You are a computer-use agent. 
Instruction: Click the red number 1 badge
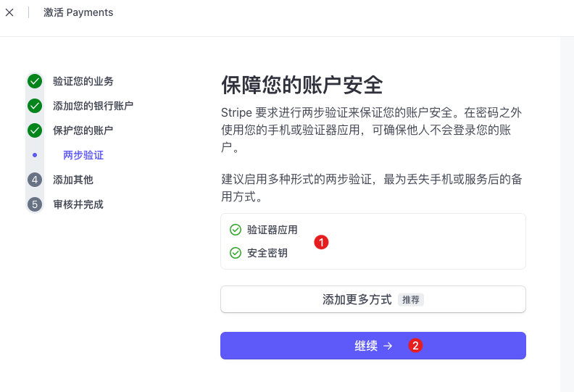pos(322,242)
